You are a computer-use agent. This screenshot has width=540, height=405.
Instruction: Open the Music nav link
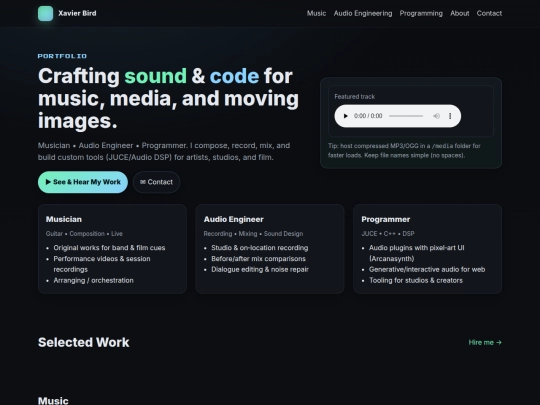(x=316, y=13)
